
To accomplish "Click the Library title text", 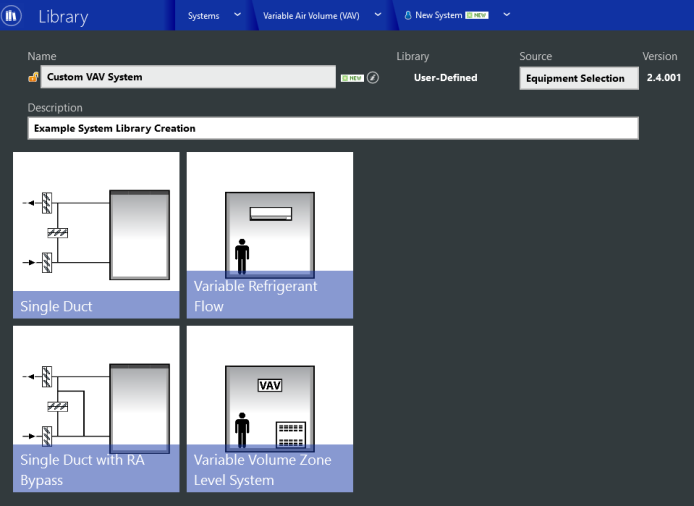I will pos(63,17).
